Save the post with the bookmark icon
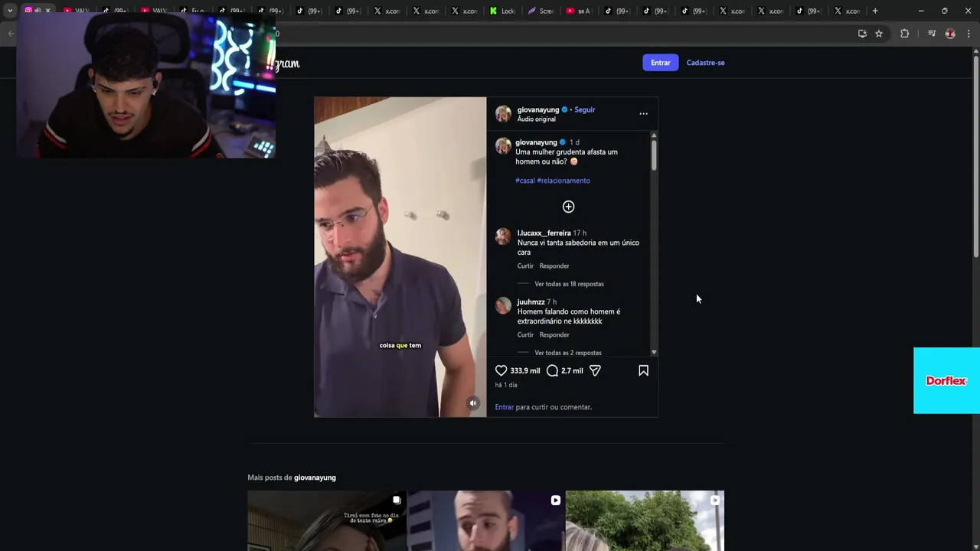 click(x=643, y=370)
